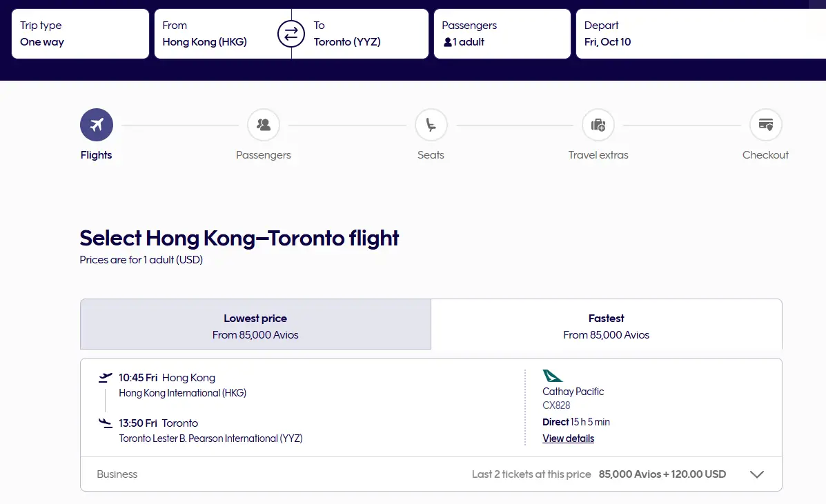Click the Passengers step icon
Viewport: 826px width, 504px height.
(x=264, y=125)
